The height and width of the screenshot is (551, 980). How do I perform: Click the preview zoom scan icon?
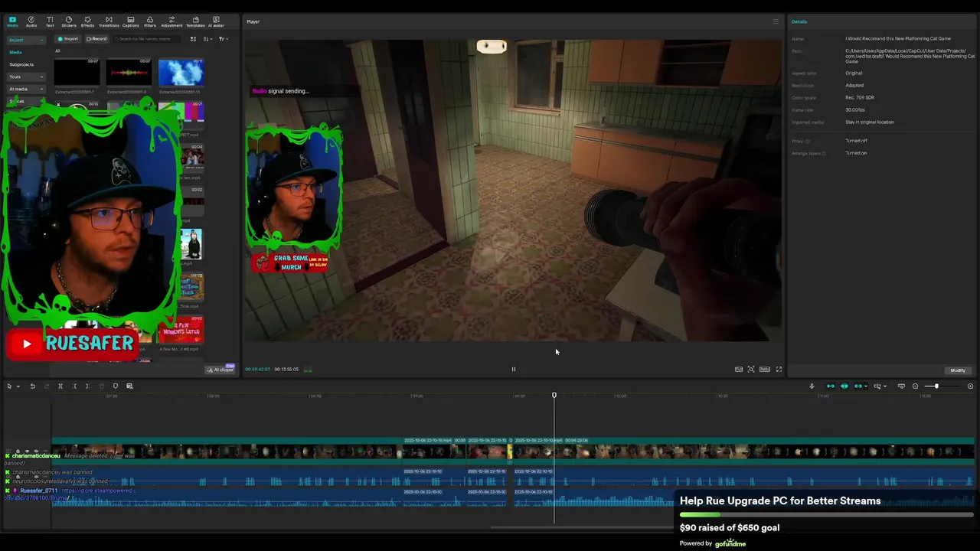point(751,369)
